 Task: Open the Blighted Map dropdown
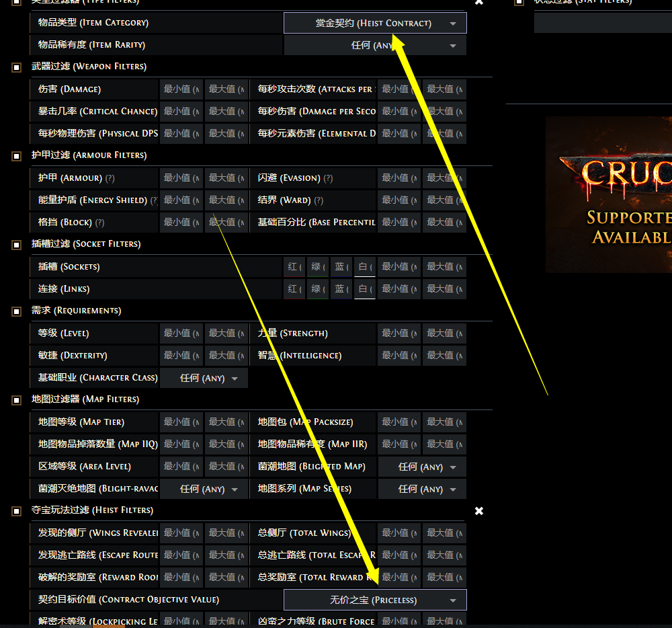422,467
